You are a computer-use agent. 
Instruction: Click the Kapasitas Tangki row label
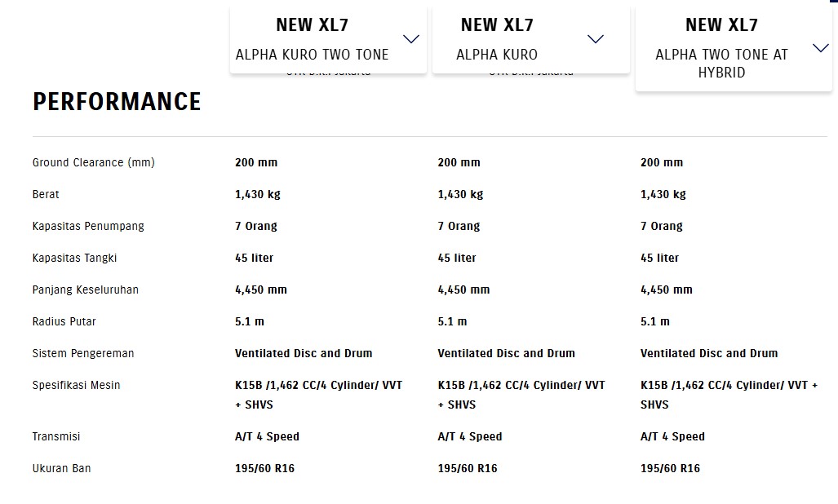click(x=75, y=258)
